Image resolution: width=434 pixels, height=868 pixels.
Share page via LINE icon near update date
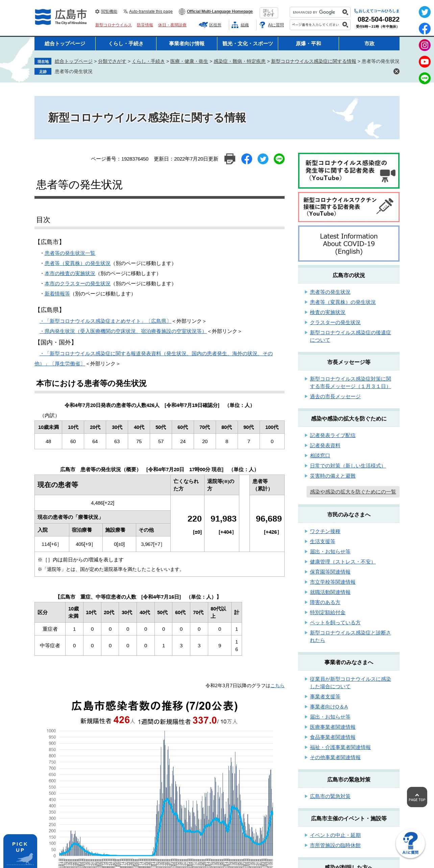(x=279, y=159)
